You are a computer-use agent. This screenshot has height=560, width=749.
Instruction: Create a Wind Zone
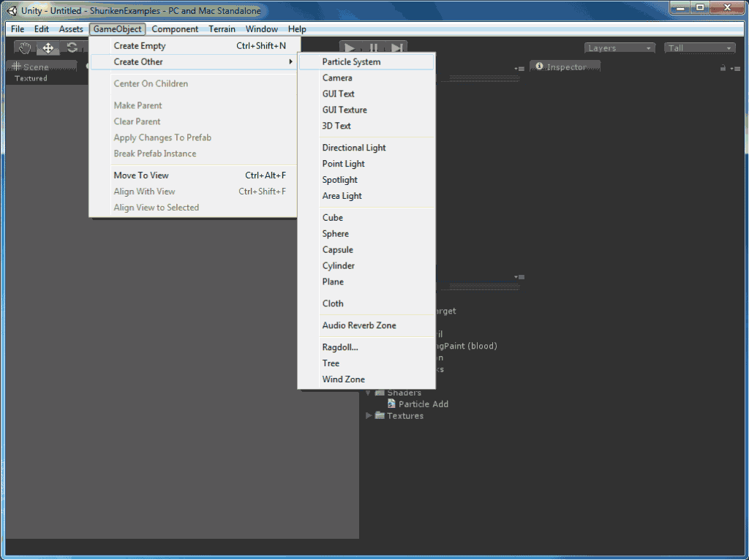coord(366,379)
